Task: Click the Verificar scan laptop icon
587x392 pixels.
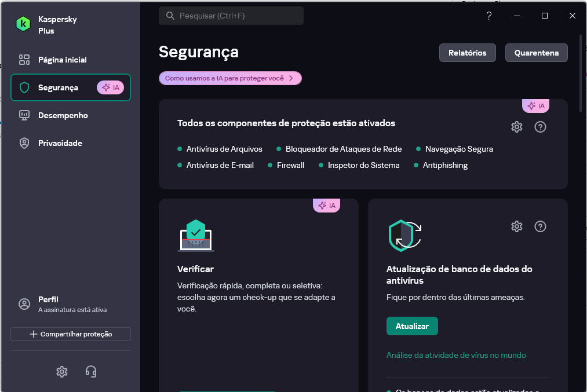Action: [x=196, y=236]
